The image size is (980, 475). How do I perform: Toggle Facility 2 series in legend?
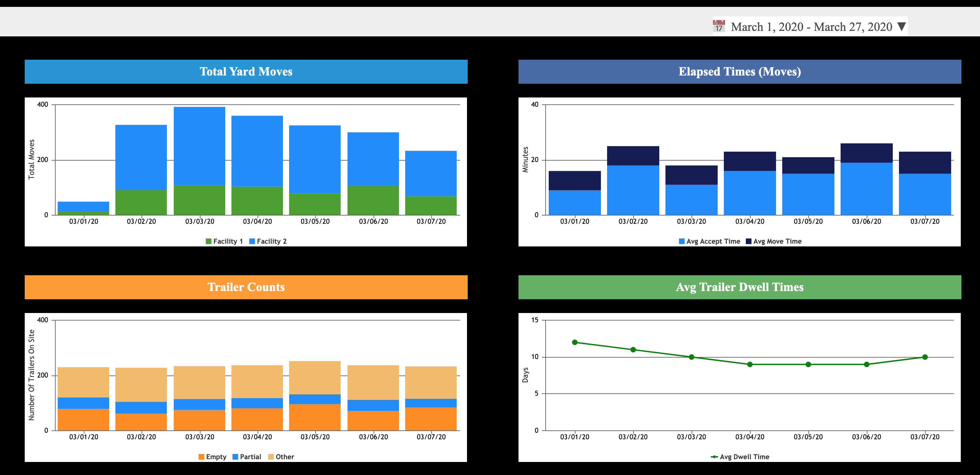click(268, 241)
